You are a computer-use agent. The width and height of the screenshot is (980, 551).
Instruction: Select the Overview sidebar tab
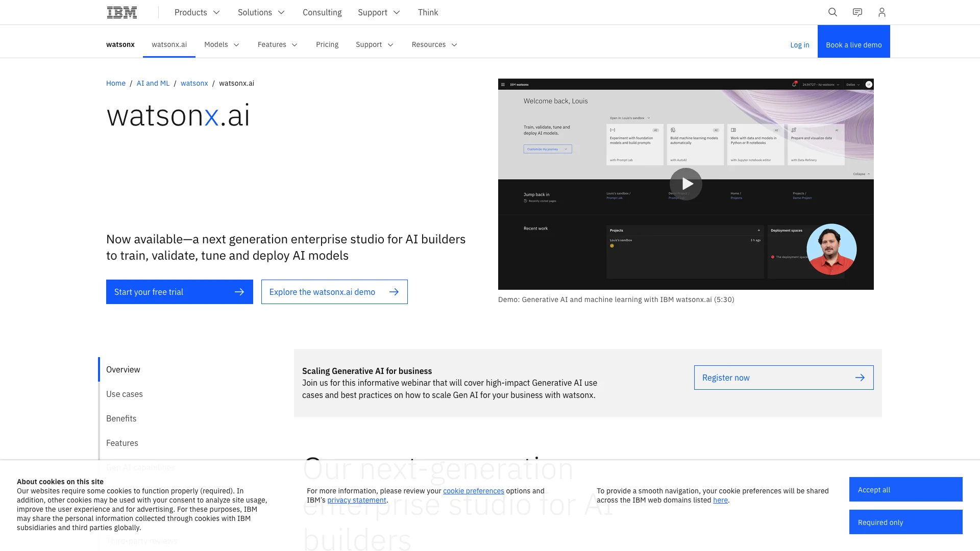click(x=123, y=369)
